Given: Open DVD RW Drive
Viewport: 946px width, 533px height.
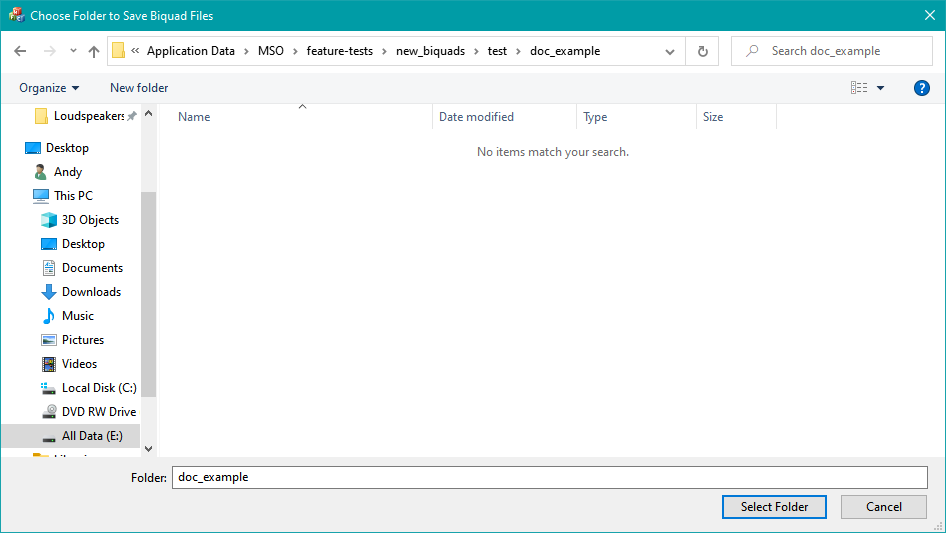Looking at the screenshot, I should 89,412.
